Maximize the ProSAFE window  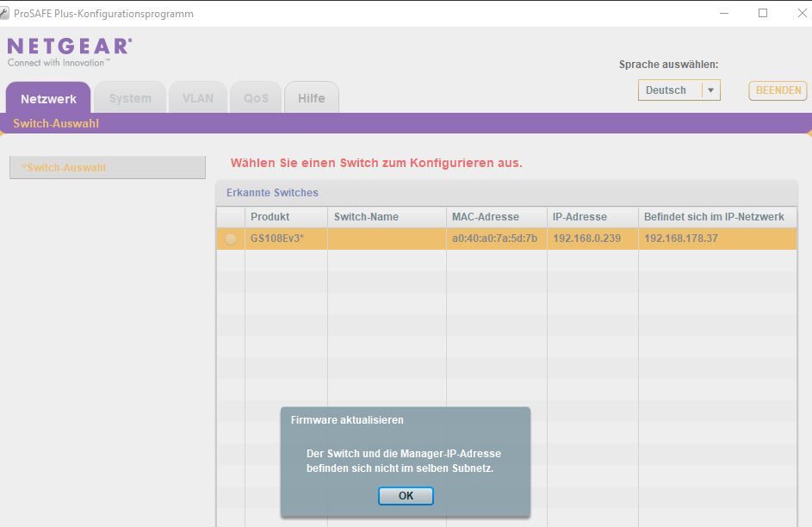pyautogui.click(x=763, y=14)
